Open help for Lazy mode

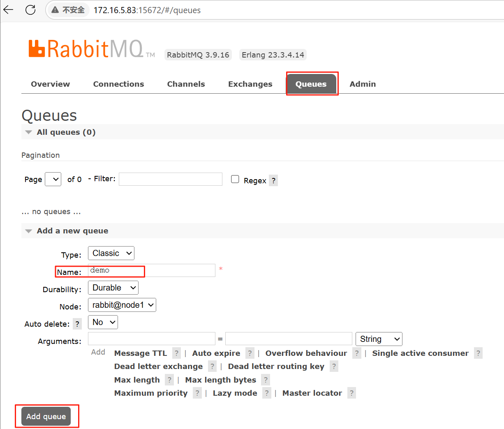[x=267, y=393]
